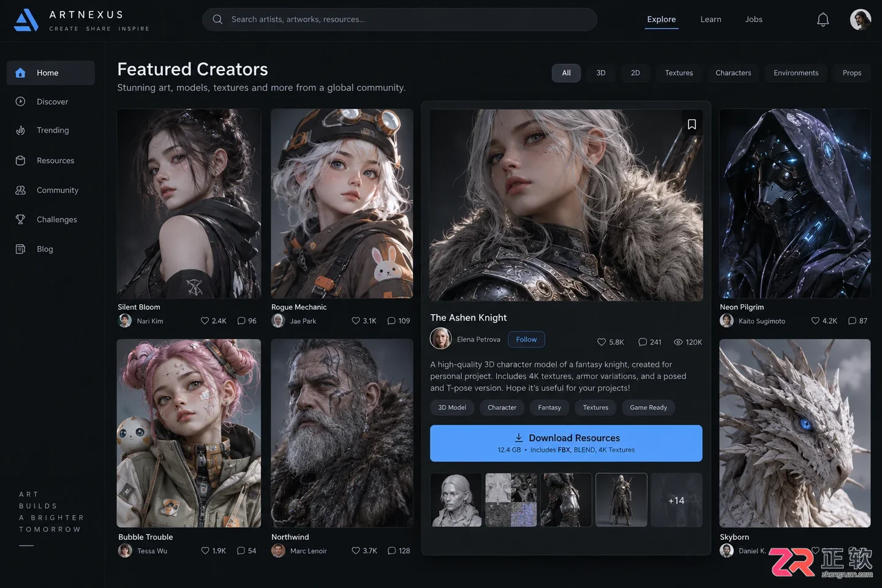Open Marc Lenoir's profile link
Viewport: 882px width, 588px height.
tap(308, 551)
